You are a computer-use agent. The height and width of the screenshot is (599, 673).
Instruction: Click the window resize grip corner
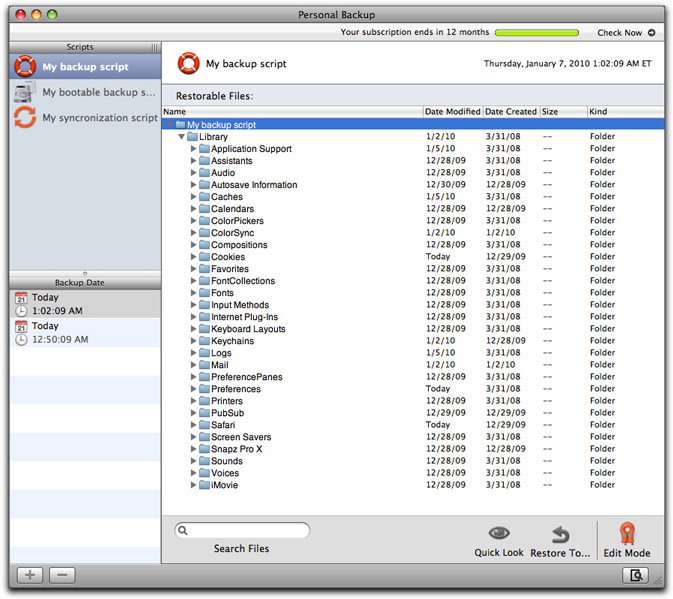658,580
